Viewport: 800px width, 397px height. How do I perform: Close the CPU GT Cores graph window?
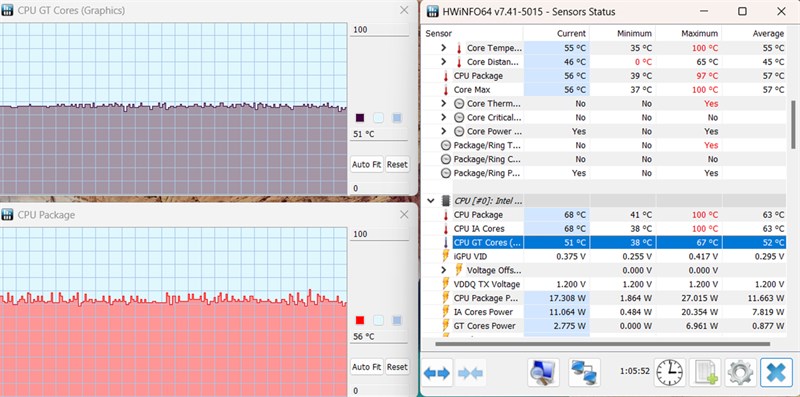(x=404, y=10)
